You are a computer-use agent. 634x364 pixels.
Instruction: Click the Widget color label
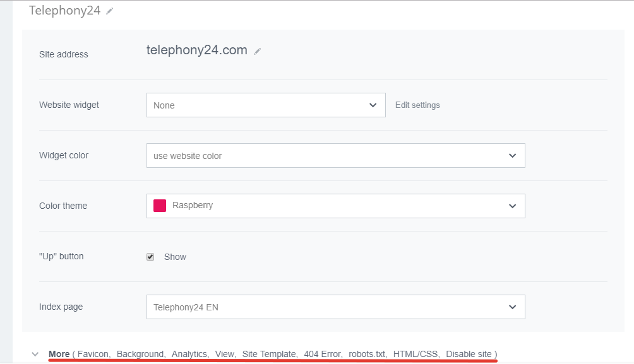pos(64,156)
